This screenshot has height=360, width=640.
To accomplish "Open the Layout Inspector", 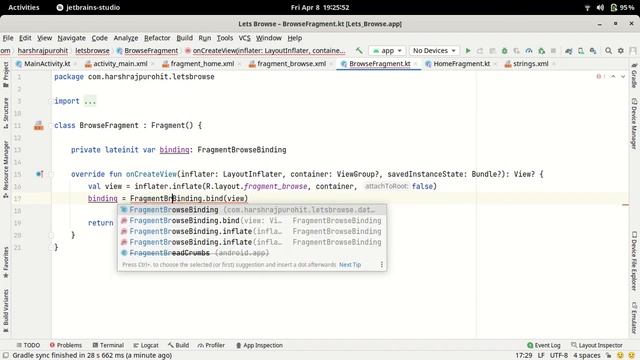I will [597, 345].
